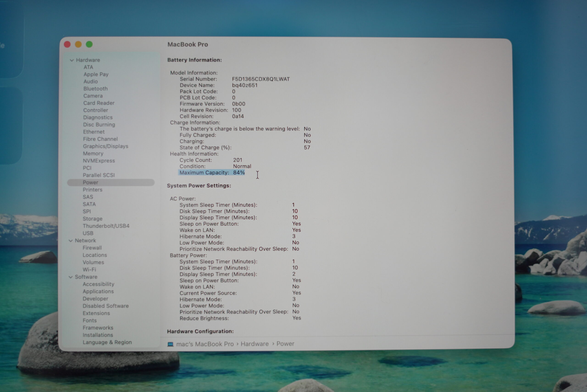Viewport: 587px width, 392px height.
Task: Show Card Reader information
Action: coord(99,103)
